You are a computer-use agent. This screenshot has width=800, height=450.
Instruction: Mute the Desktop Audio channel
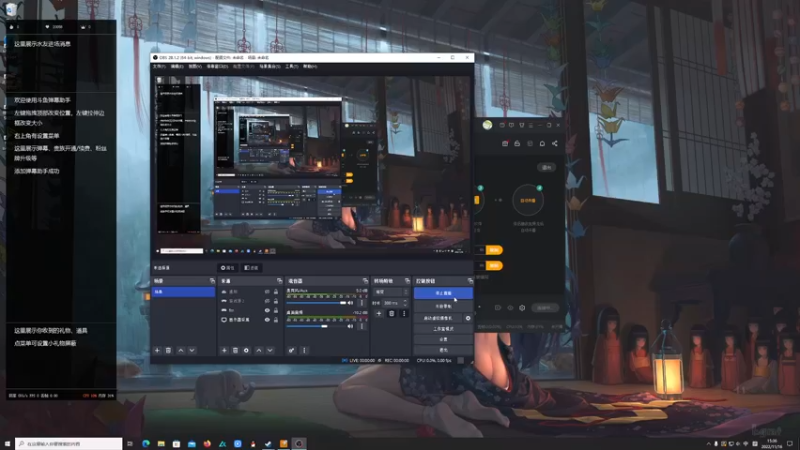click(x=350, y=326)
